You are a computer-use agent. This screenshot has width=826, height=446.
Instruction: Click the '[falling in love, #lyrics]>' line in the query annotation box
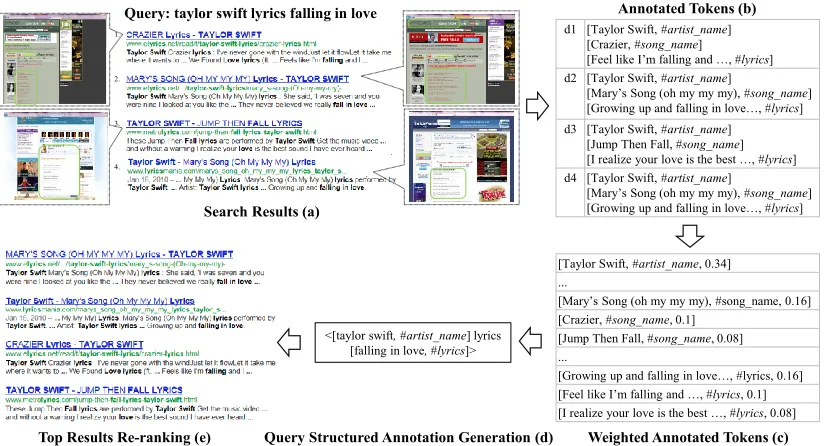413,351
